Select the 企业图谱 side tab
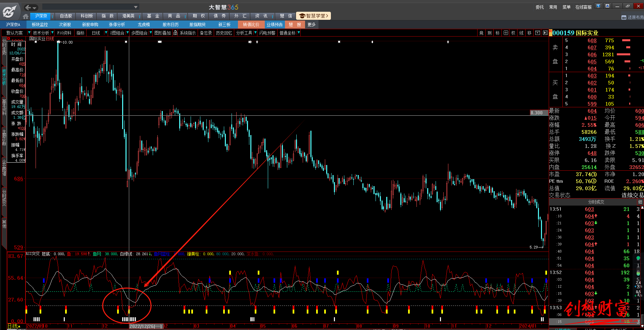Image resolution: width=644 pixels, height=330 pixels. point(4,167)
